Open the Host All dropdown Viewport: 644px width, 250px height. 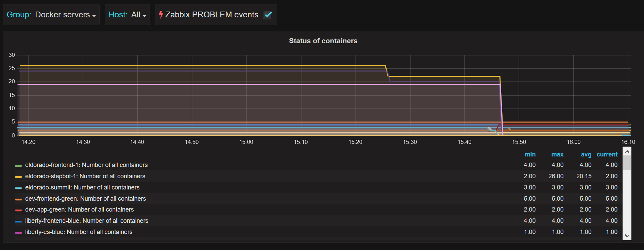pyautogui.click(x=127, y=15)
